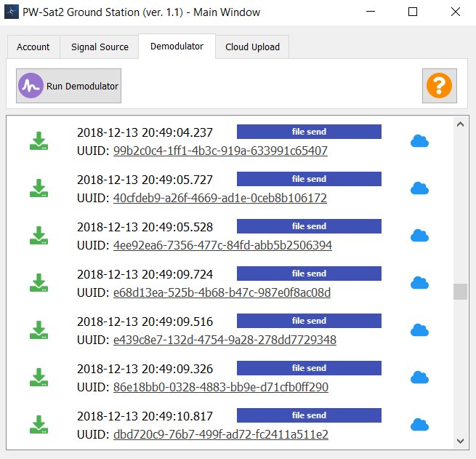Select the Demodulator tab
476x459 pixels.
coord(177,46)
